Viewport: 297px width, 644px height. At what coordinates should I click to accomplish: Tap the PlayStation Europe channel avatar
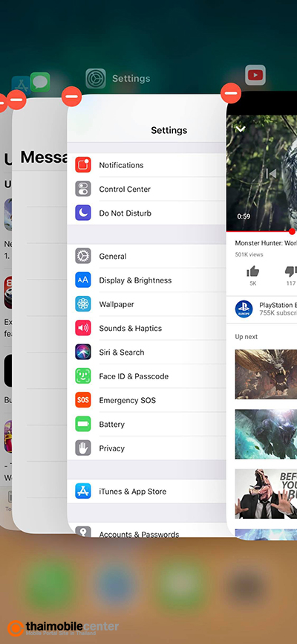[244, 309]
